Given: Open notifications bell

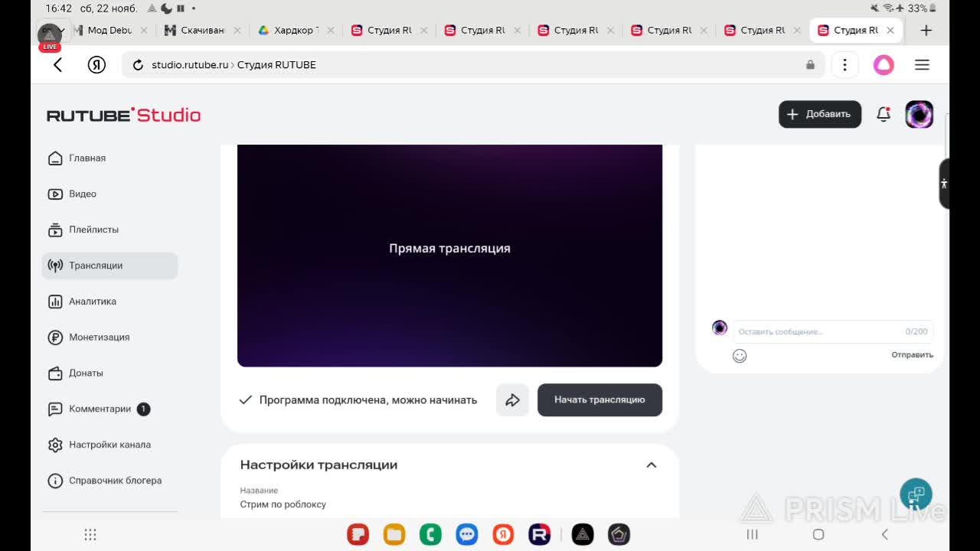Looking at the screenshot, I should 884,114.
